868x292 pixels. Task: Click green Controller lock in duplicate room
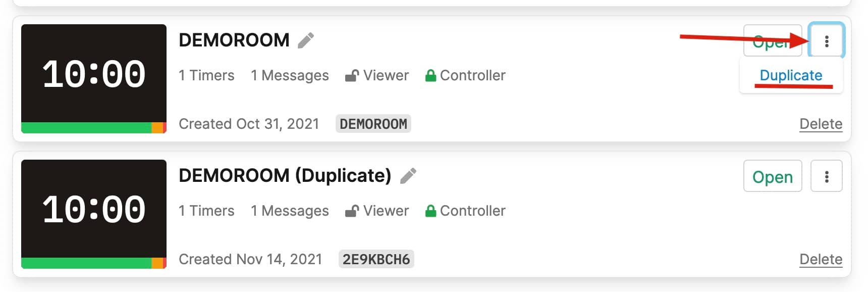430,211
